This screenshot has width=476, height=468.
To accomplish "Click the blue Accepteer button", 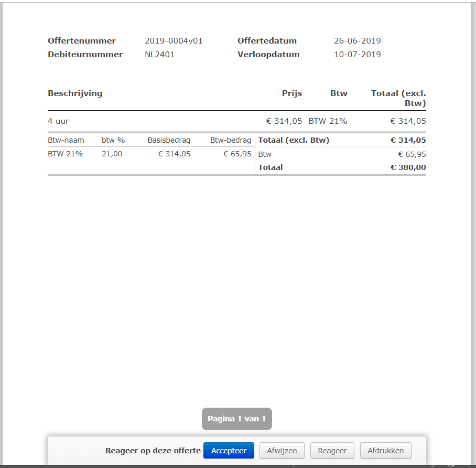I will pos(229,451).
